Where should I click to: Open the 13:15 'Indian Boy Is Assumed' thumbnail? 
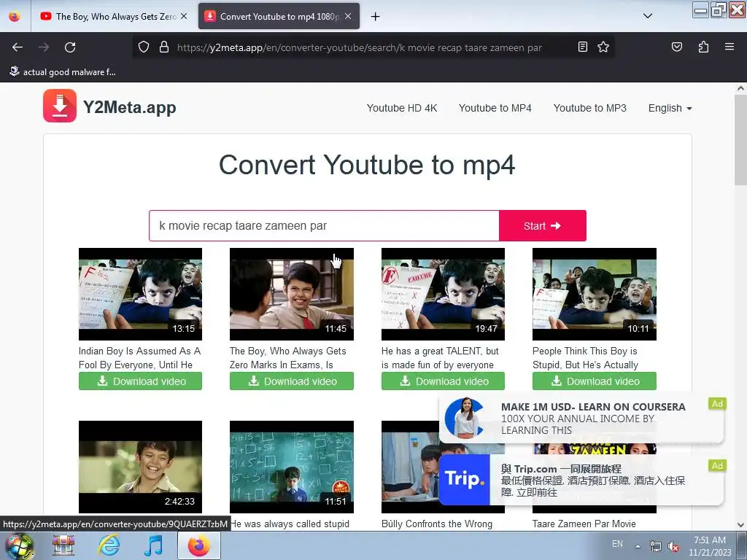tap(140, 295)
